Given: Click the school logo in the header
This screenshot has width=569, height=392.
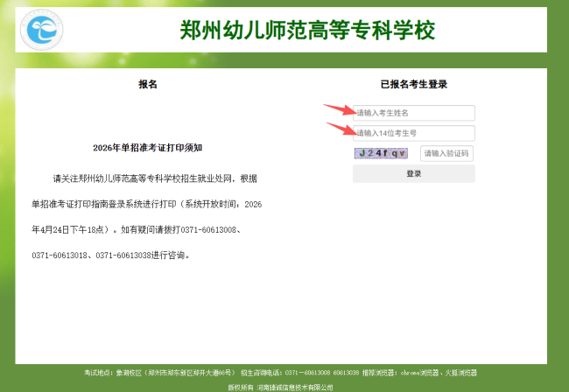Looking at the screenshot, I should pos(42,31).
